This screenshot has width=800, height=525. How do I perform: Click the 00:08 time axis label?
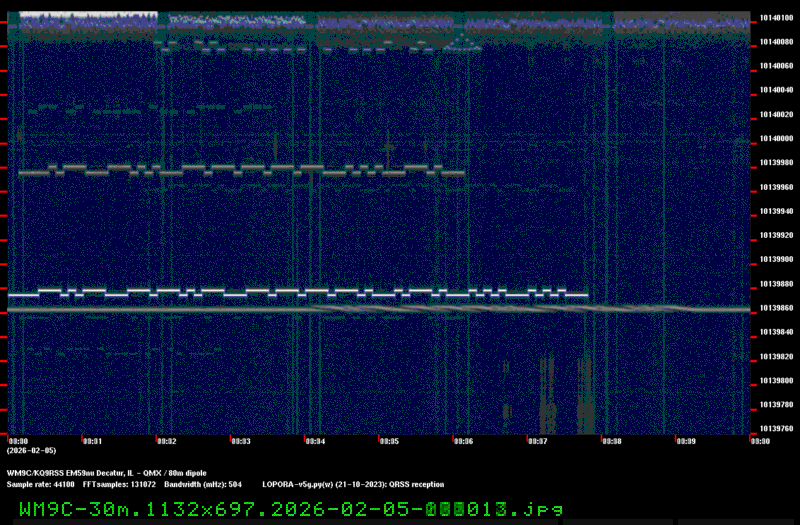click(x=611, y=440)
